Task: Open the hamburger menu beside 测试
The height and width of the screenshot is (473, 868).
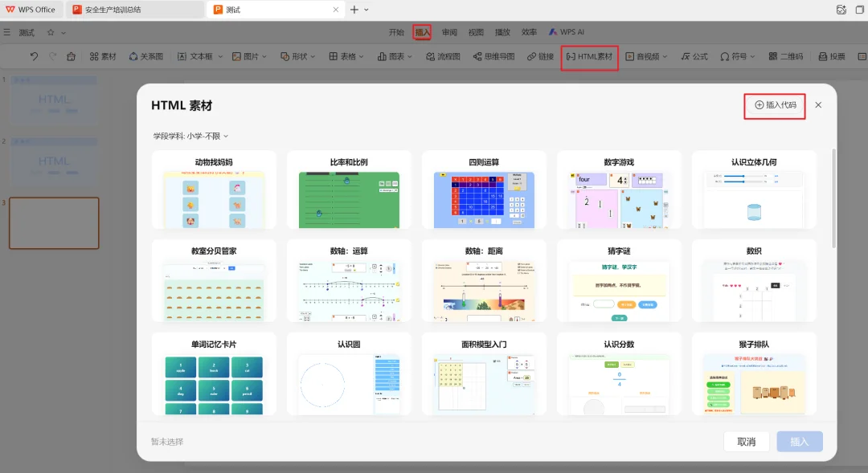Action: coord(6,33)
